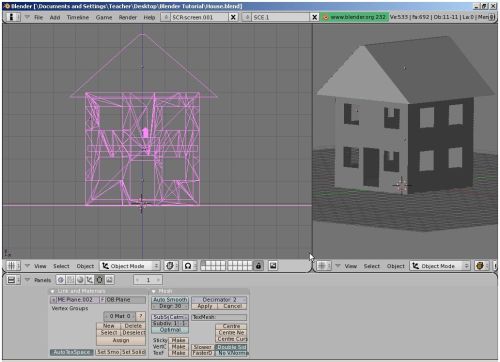Screen dimensions: 500x362
Task: Click Cancel under Decimator
Action: [232, 306]
